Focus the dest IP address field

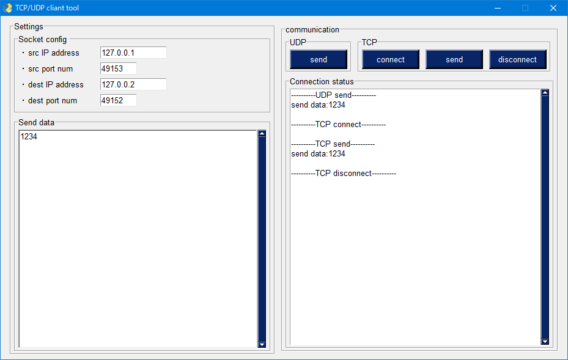(x=133, y=85)
